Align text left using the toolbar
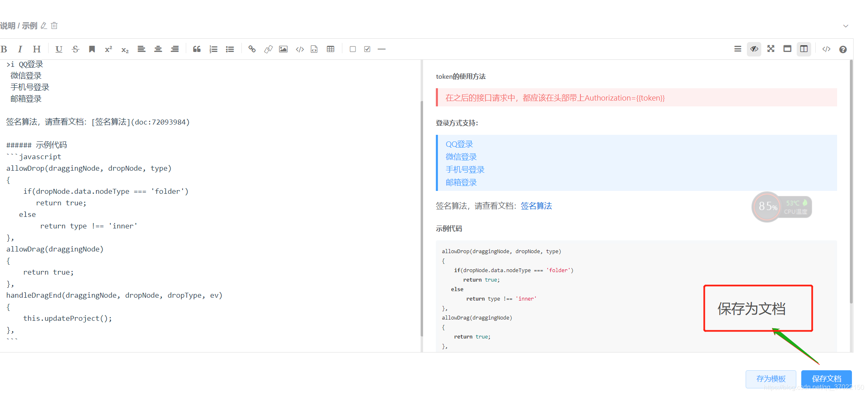 [141, 49]
